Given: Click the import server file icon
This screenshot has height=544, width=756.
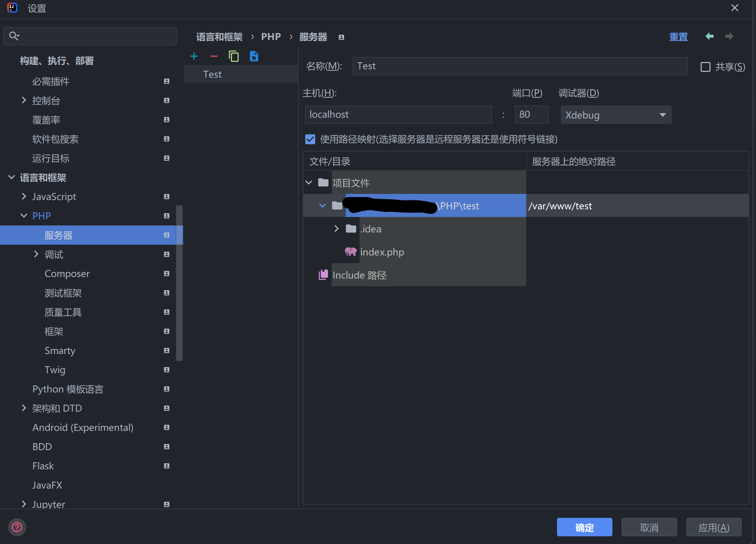Looking at the screenshot, I should pyautogui.click(x=254, y=57).
